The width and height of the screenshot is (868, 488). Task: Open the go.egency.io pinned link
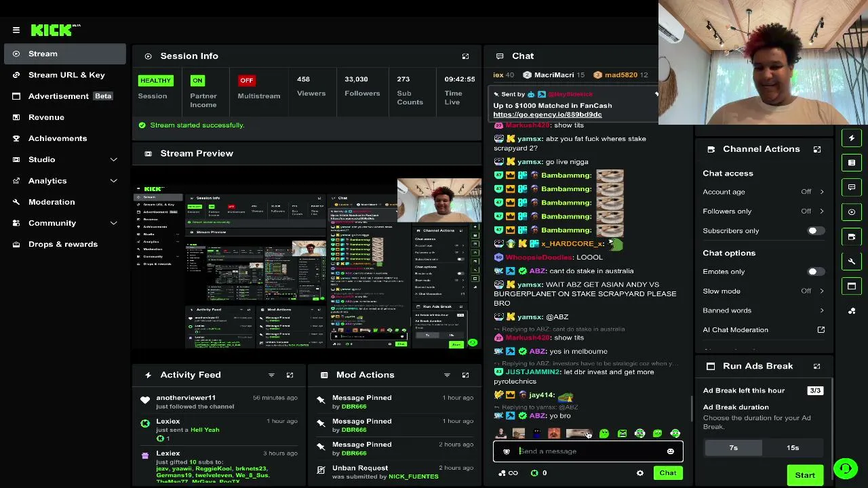547,115
